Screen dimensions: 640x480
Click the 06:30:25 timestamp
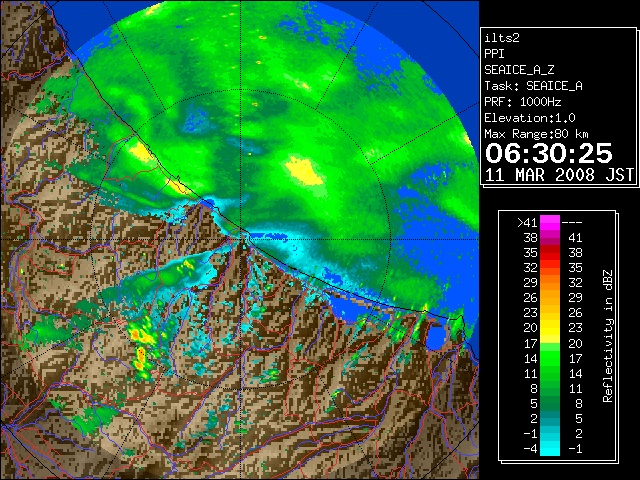point(549,153)
